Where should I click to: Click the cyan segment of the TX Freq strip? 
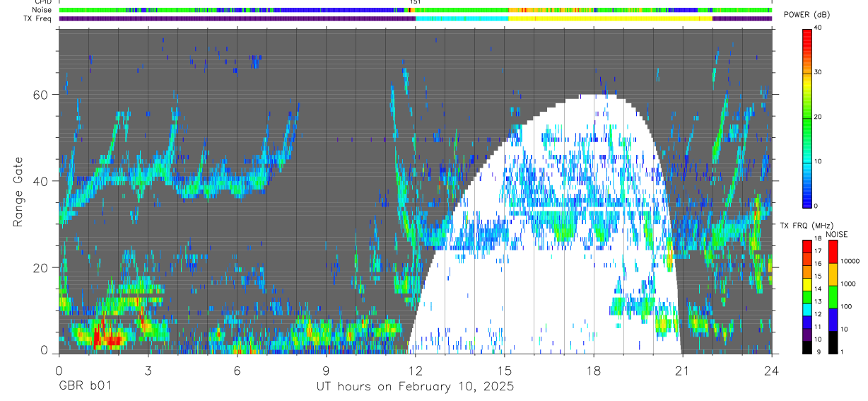(x=462, y=18)
